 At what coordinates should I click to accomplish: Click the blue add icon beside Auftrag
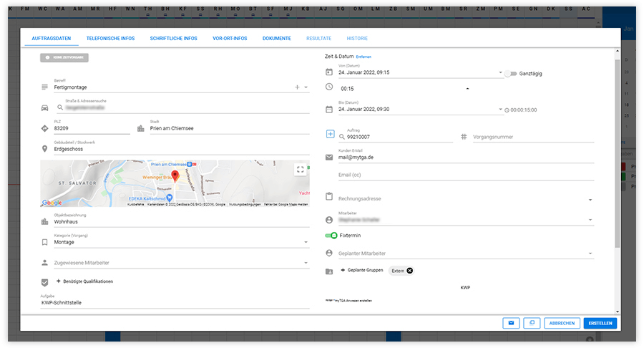(x=329, y=135)
